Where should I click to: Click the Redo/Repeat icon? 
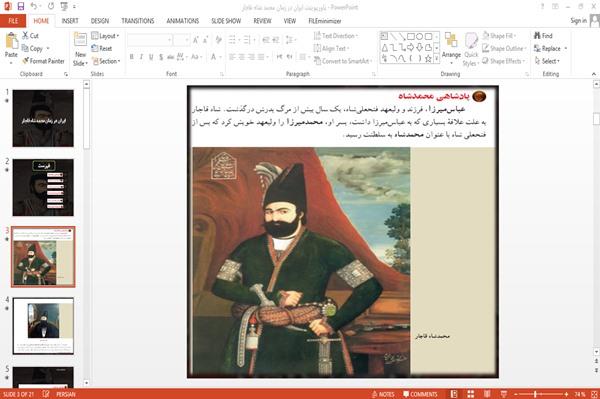(51, 6)
